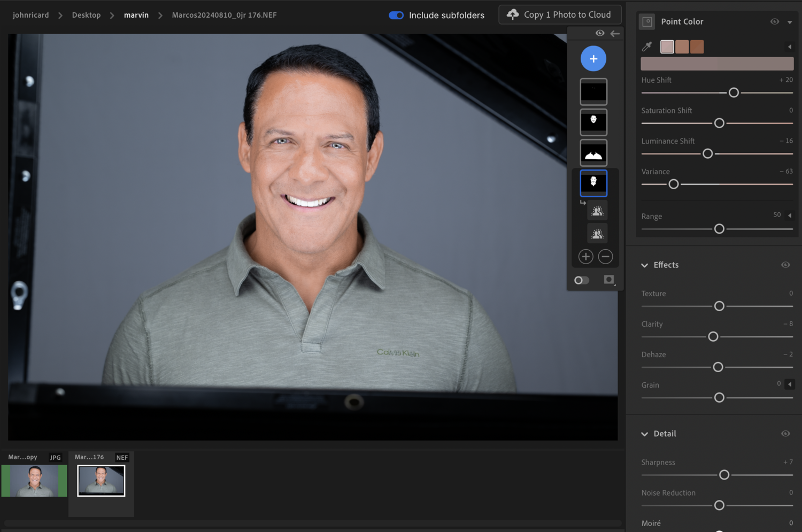Click the mask overlay options icon

(x=609, y=280)
